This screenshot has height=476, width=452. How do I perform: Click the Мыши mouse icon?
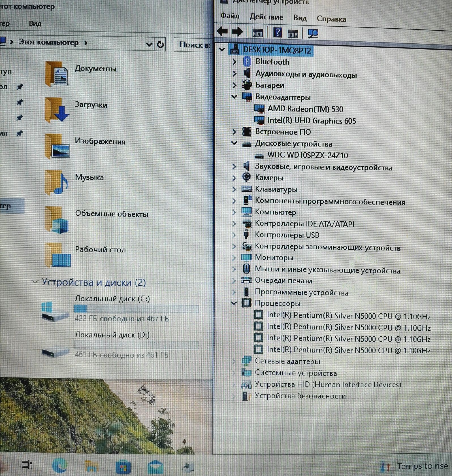(x=246, y=268)
